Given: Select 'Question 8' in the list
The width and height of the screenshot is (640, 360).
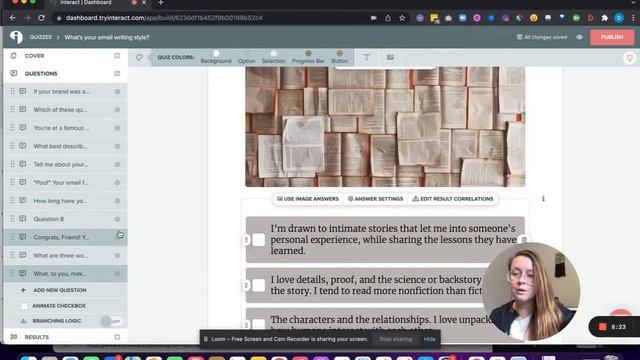Looking at the screenshot, I should pos(65,219).
